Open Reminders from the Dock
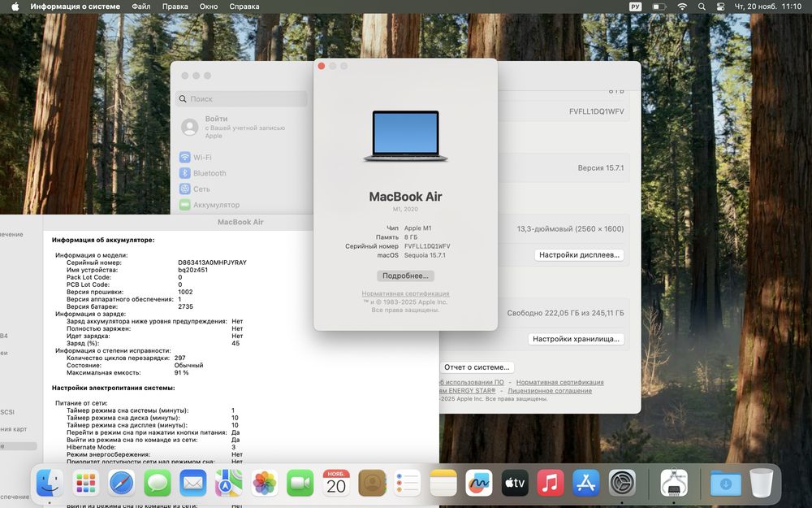Screen dimensions: 812x508 [408, 484]
